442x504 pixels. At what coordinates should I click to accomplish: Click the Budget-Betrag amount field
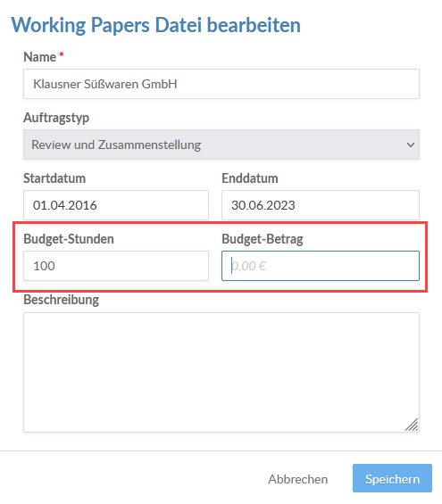pos(321,266)
